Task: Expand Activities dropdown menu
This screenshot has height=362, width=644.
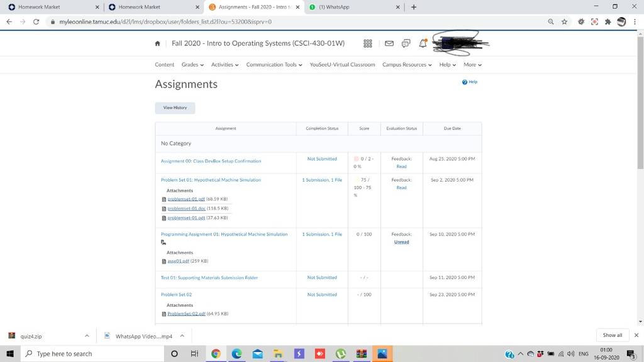Action: point(225,65)
